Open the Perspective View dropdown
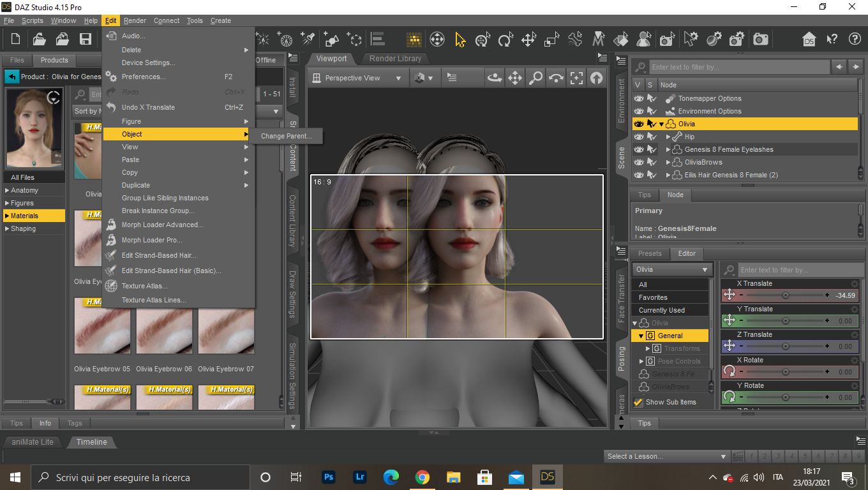 tap(357, 78)
